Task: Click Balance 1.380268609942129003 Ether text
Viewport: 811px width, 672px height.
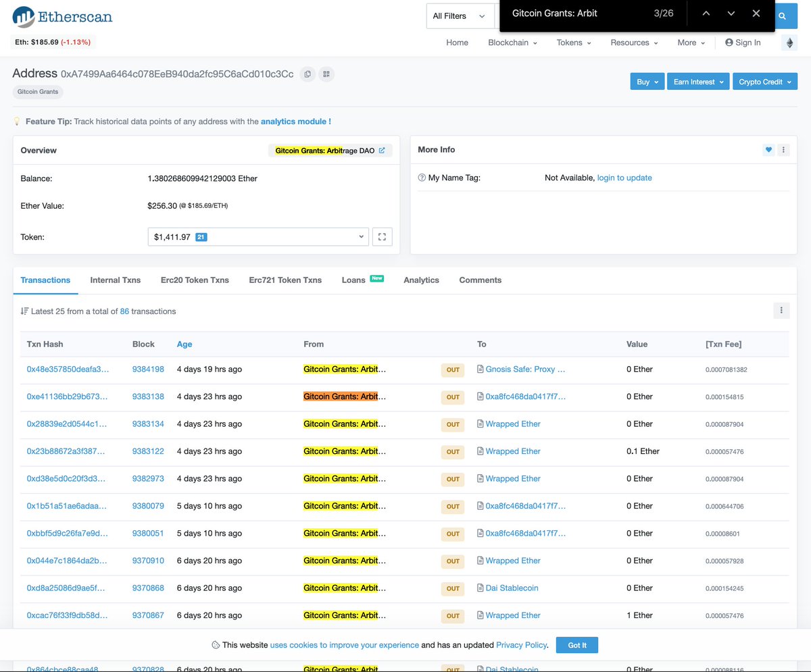Action: tap(202, 178)
